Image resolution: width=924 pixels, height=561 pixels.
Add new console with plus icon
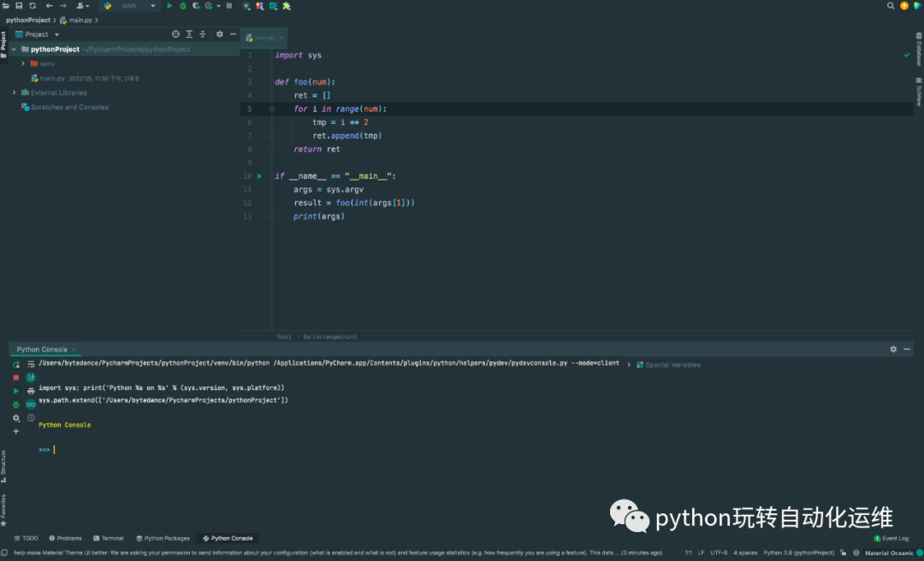[x=16, y=431]
